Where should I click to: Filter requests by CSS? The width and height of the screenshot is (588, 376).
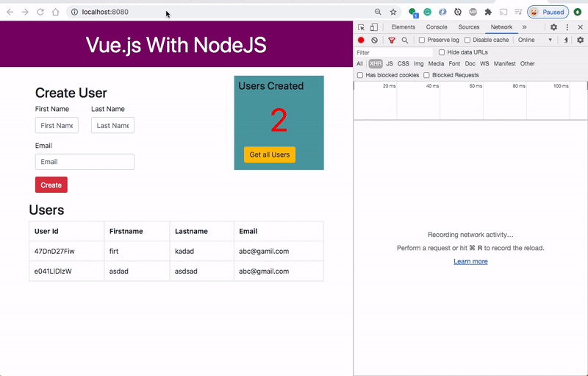[x=403, y=63]
